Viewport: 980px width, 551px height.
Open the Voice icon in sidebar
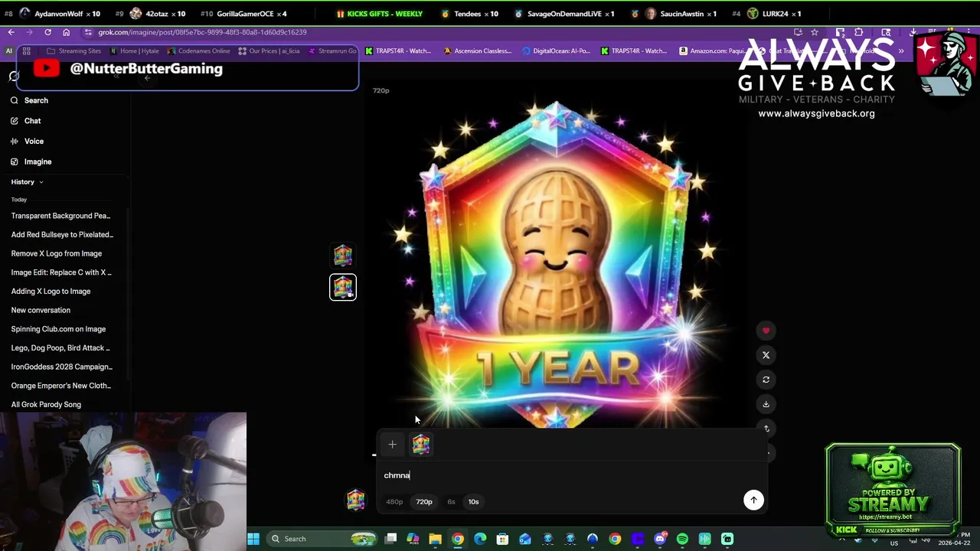[x=15, y=141]
